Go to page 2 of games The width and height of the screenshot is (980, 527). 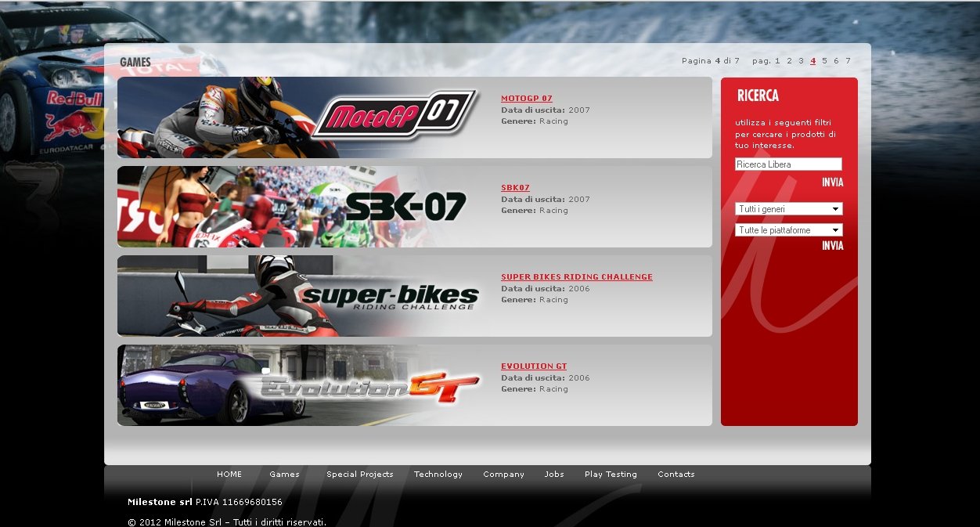point(789,61)
